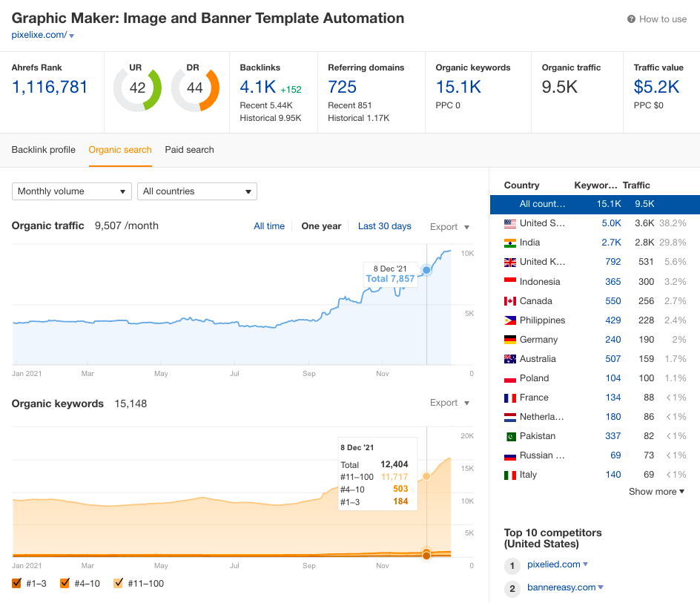Switch to the Paid search tab
Viewport: 700px width, 603px height.
pos(189,150)
